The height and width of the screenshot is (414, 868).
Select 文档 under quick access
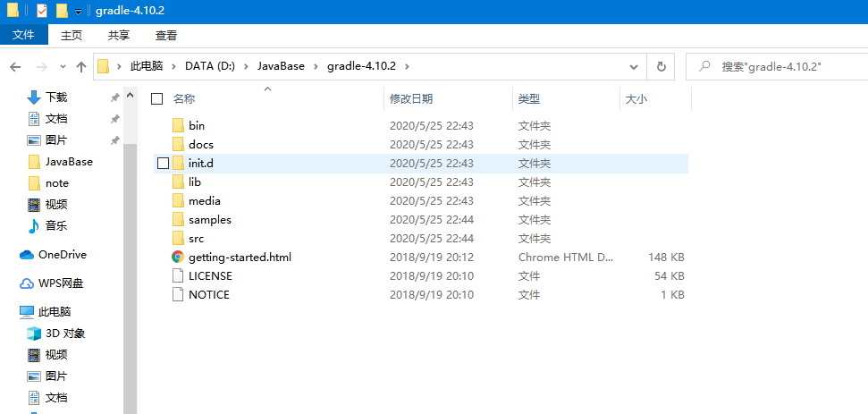point(56,118)
